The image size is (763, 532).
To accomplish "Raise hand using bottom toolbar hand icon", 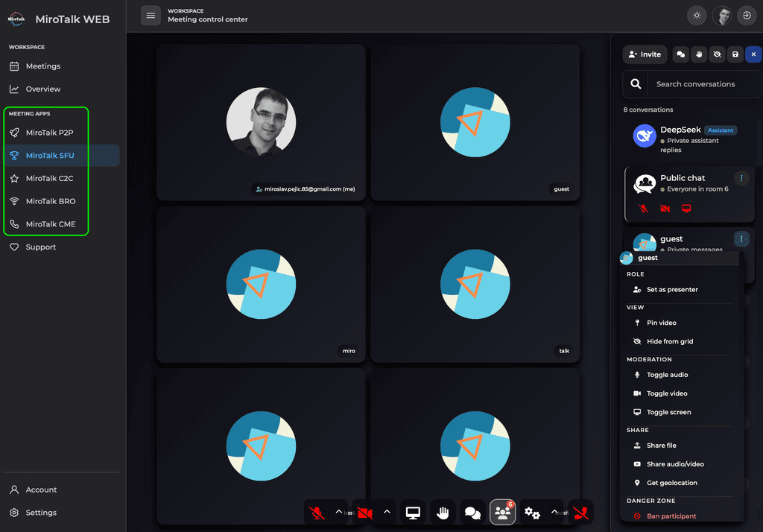I will [x=443, y=513].
